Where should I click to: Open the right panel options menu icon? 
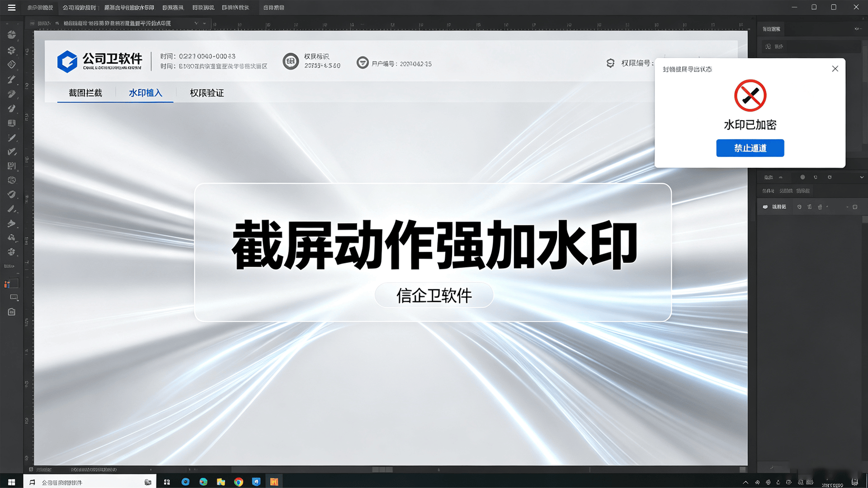tap(857, 29)
